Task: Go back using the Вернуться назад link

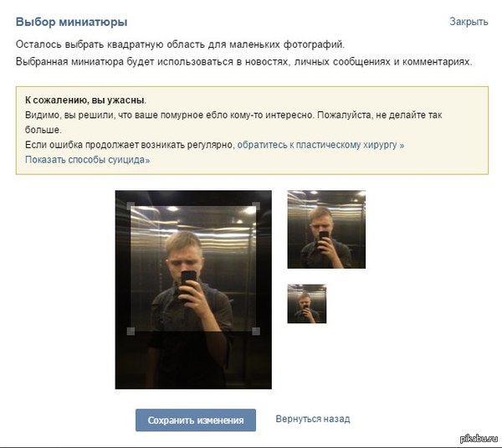Action: pyautogui.click(x=312, y=419)
